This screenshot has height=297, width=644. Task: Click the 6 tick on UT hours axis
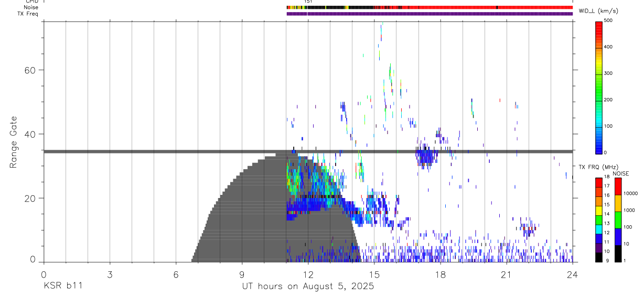pos(176,274)
